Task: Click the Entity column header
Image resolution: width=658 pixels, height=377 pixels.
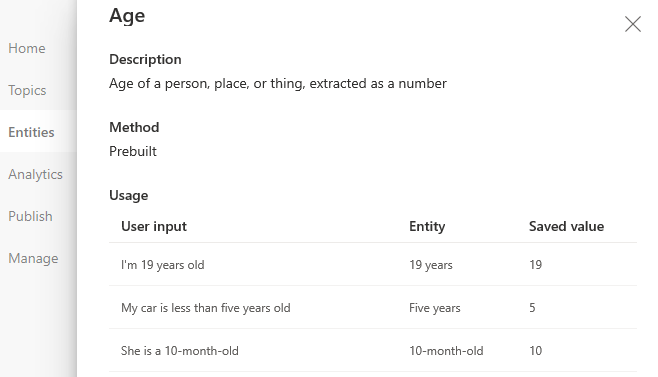Action: [x=427, y=226]
